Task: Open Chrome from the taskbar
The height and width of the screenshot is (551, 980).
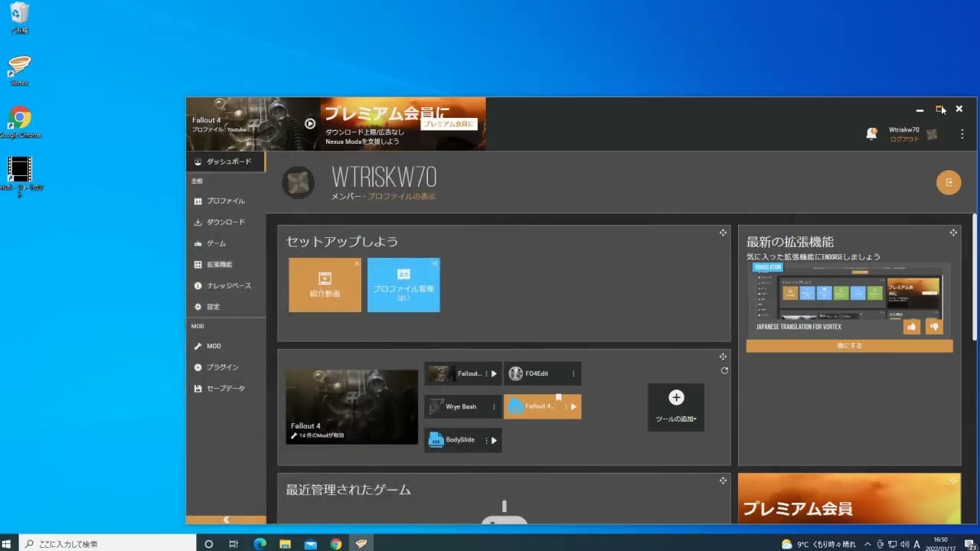Action: pos(336,544)
